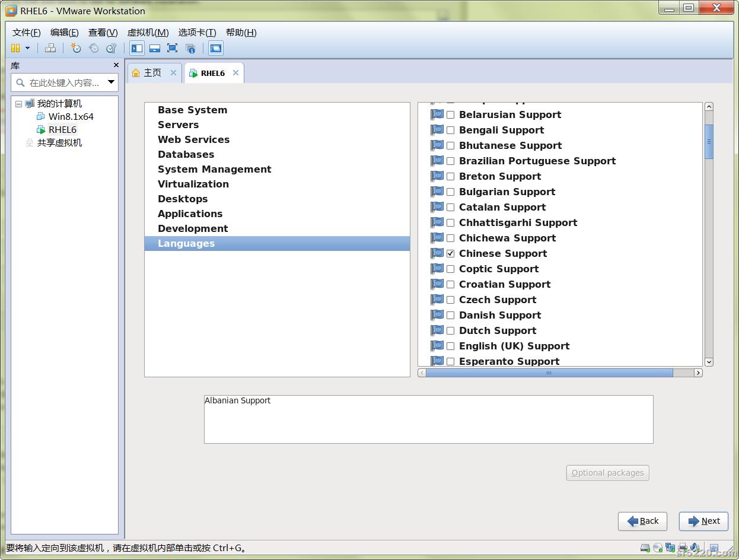This screenshot has width=739, height=560.
Task: Click the Unity mode toolbar icon
Action: click(190, 48)
